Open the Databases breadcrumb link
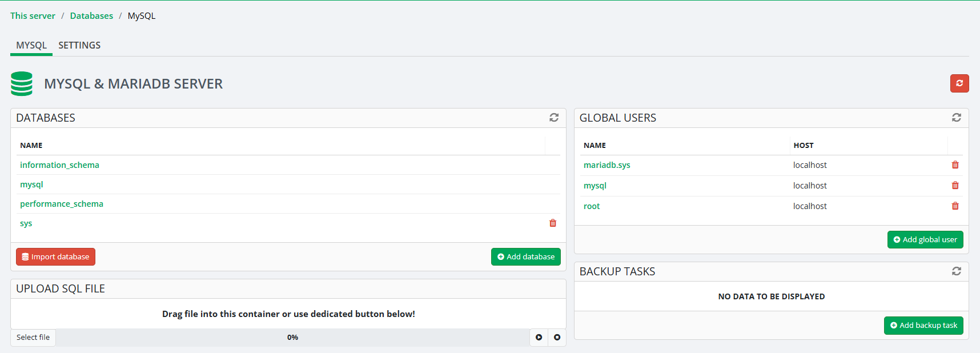 (x=91, y=16)
